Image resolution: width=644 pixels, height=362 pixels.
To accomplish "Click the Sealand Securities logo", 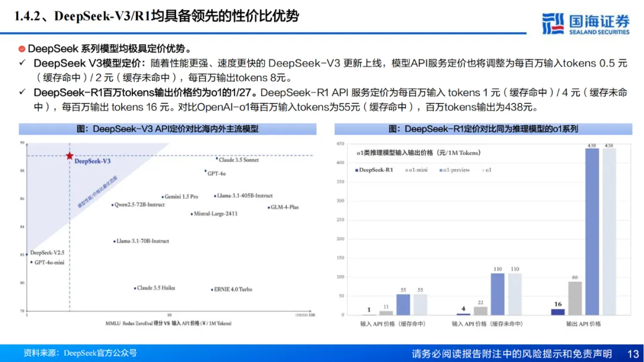I will click(586, 23).
